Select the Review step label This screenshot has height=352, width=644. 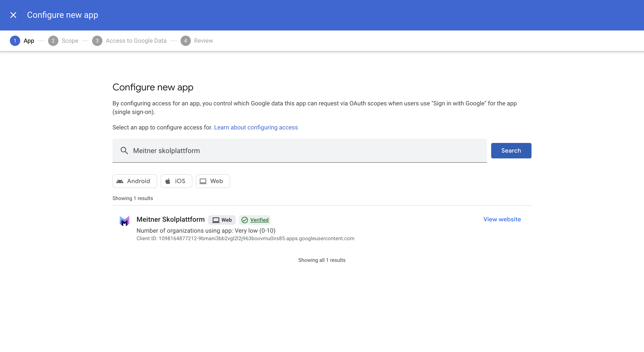204,41
